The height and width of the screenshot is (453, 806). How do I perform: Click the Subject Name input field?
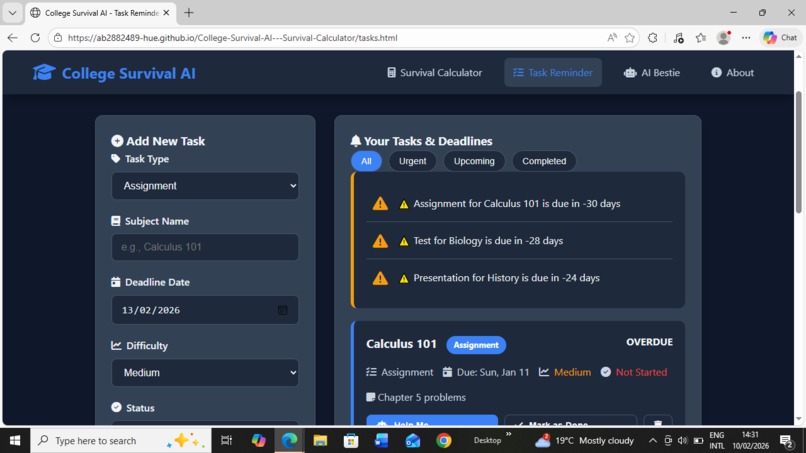click(205, 247)
